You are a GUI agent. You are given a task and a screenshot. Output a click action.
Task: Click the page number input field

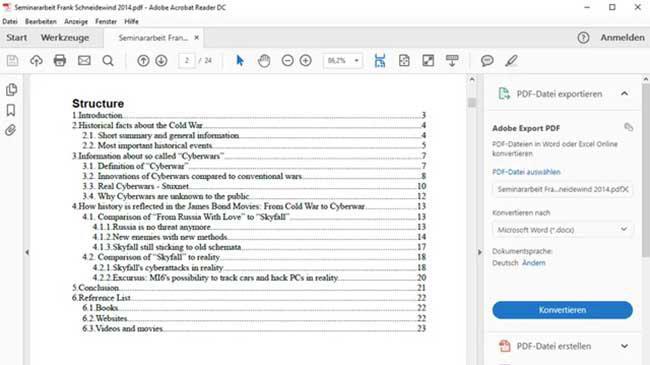point(187,61)
